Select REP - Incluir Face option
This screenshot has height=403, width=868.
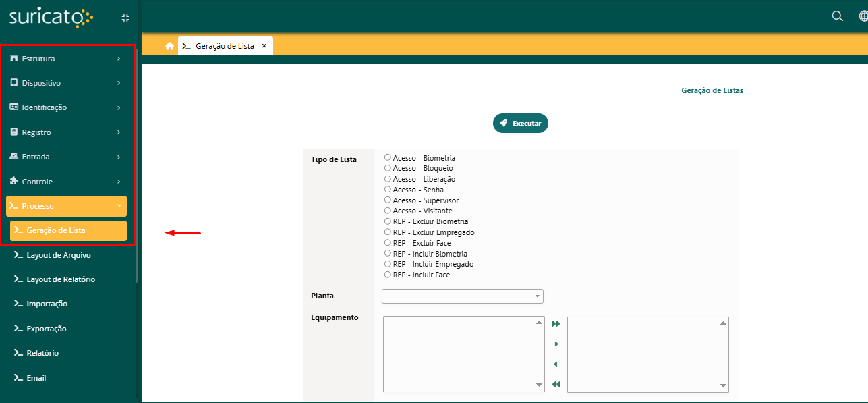(388, 275)
